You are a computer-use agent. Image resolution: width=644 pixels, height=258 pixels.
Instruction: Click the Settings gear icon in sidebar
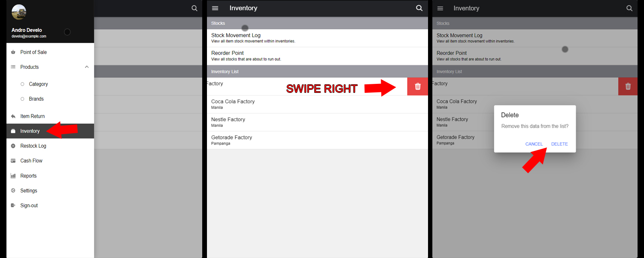coord(13,190)
